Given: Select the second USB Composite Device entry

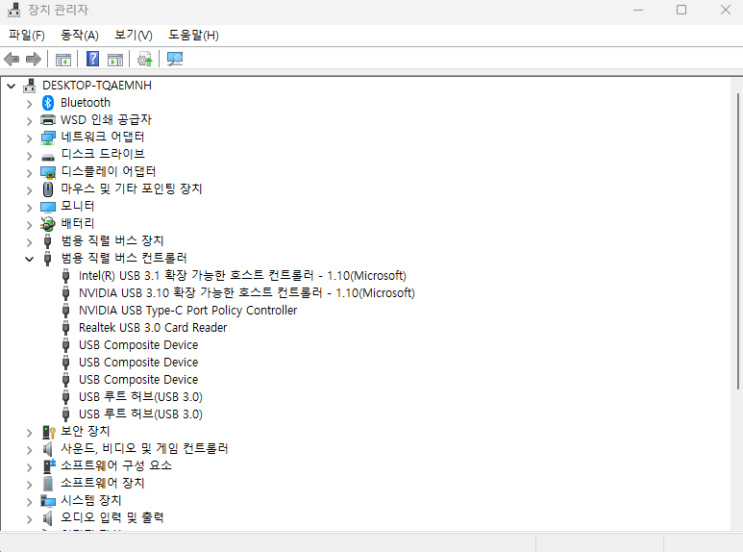Looking at the screenshot, I should click(138, 362).
